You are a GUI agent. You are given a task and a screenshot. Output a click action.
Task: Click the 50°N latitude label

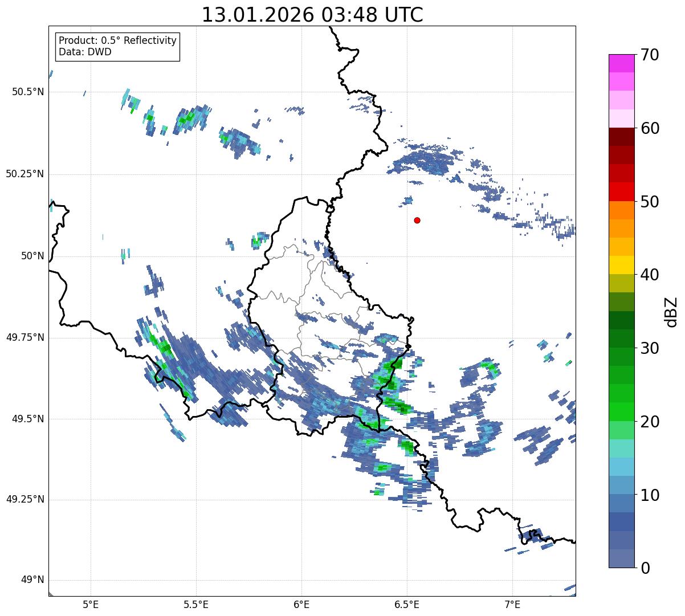pos(32,256)
